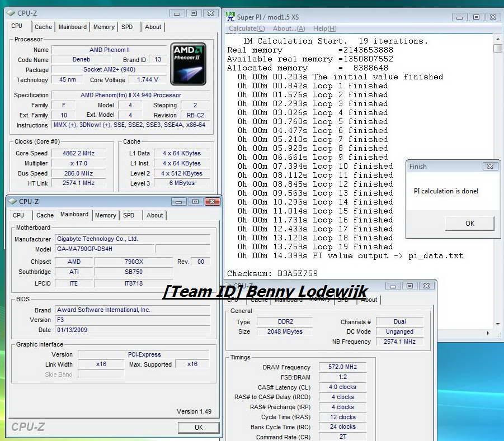Click the HT Link value field
The width and height of the screenshot is (504, 441).
pyautogui.click(x=78, y=183)
